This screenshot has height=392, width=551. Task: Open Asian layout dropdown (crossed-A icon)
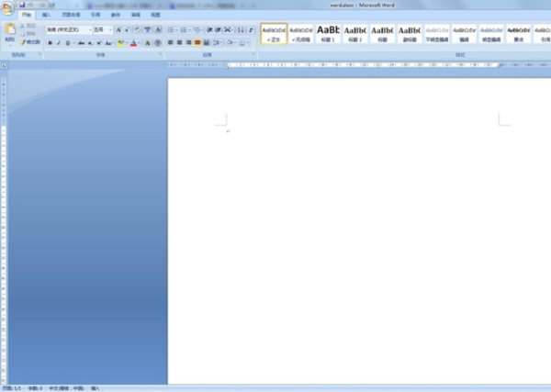click(229, 30)
